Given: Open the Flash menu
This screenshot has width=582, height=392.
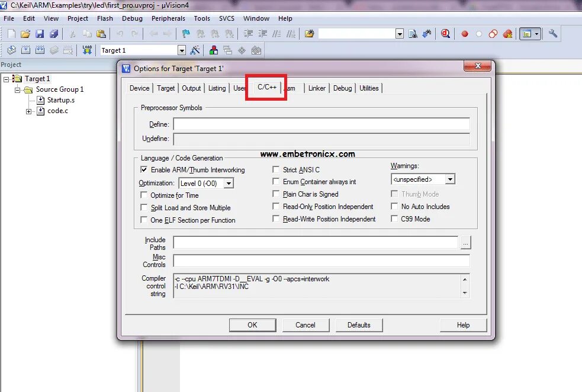Looking at the screenshot, I should click(x=105, y=18).
